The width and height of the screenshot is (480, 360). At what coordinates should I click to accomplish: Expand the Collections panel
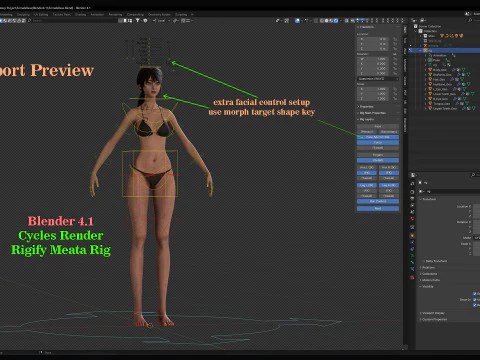tap(429, 274)
